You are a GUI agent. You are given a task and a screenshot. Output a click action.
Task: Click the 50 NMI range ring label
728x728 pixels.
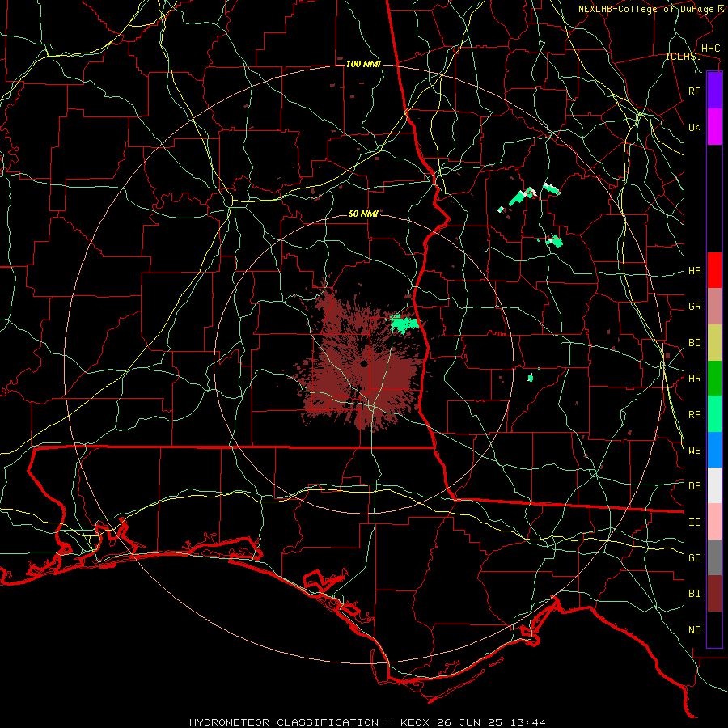tap(363, 214)
